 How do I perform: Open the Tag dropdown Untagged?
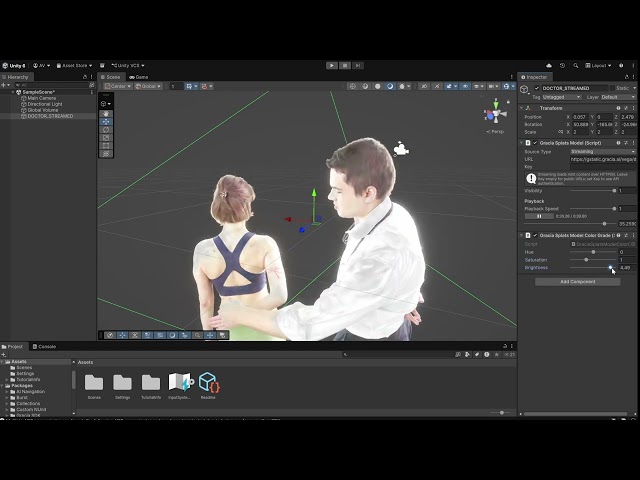(562, 97)
